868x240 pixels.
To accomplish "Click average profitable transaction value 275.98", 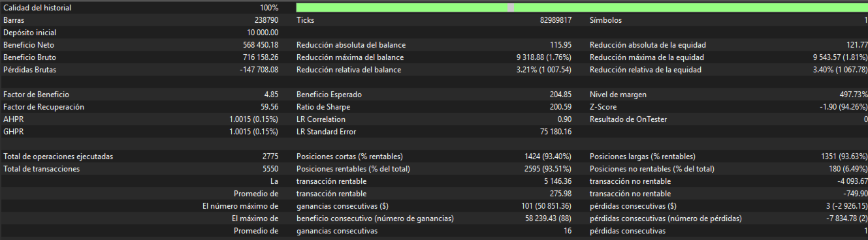I will (561, 194).
